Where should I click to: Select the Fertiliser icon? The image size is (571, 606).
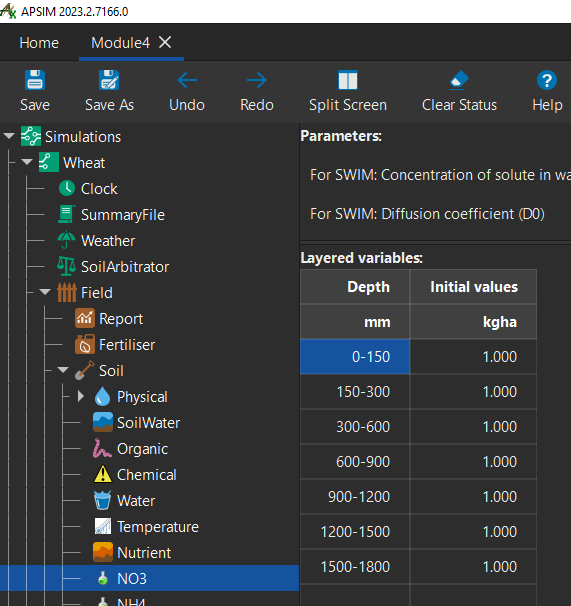(85, 344)
